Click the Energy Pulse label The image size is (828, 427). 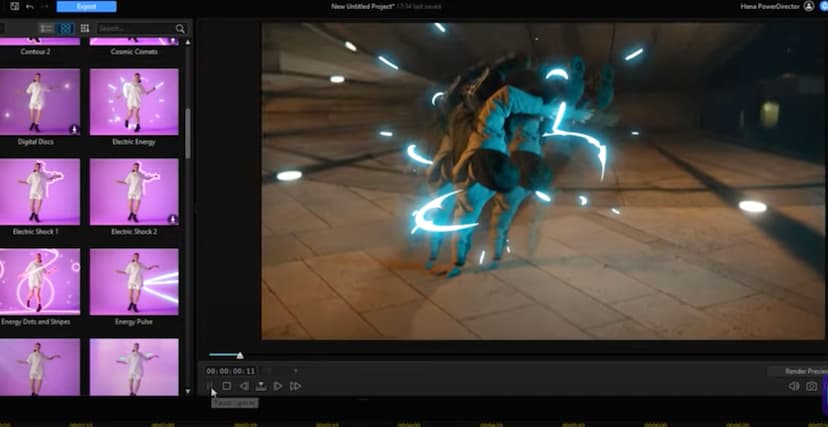134,321
